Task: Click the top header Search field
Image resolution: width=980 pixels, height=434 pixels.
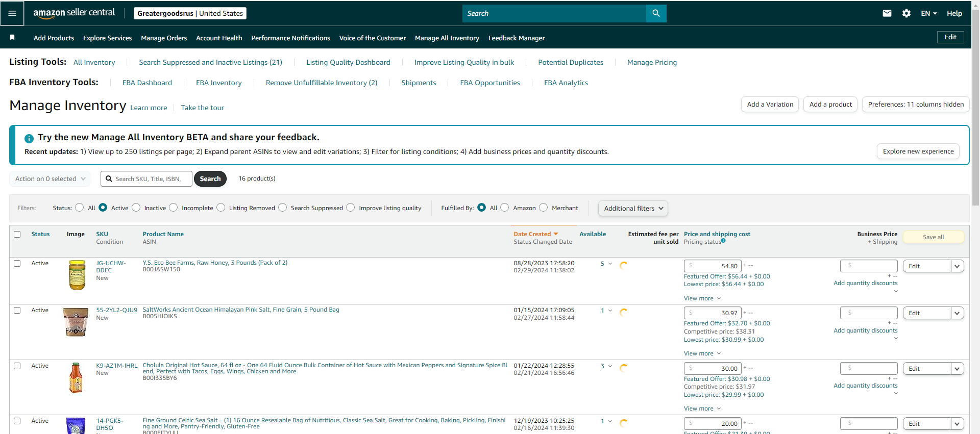Action: point(554,13)
